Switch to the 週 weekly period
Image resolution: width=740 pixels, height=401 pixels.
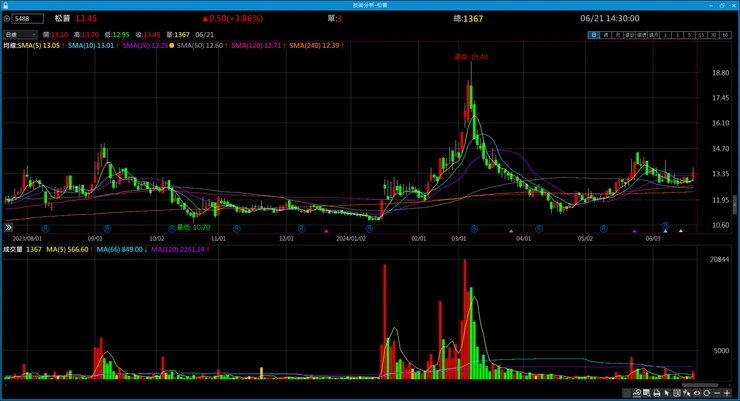[x=605, y=35]
